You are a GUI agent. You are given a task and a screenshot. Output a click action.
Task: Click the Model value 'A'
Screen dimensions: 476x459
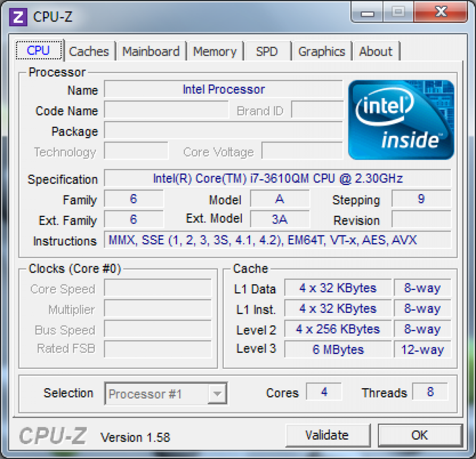coord(280,199)
